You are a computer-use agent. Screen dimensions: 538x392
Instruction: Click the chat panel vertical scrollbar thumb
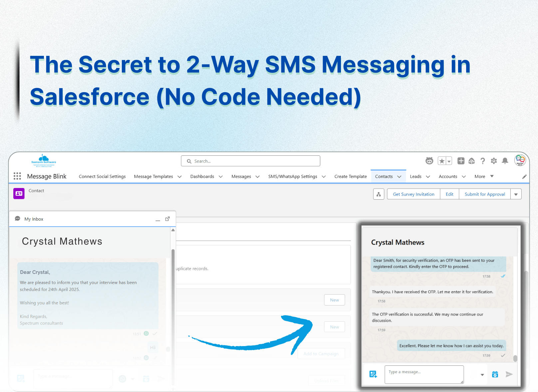click(x=515, y=358)
